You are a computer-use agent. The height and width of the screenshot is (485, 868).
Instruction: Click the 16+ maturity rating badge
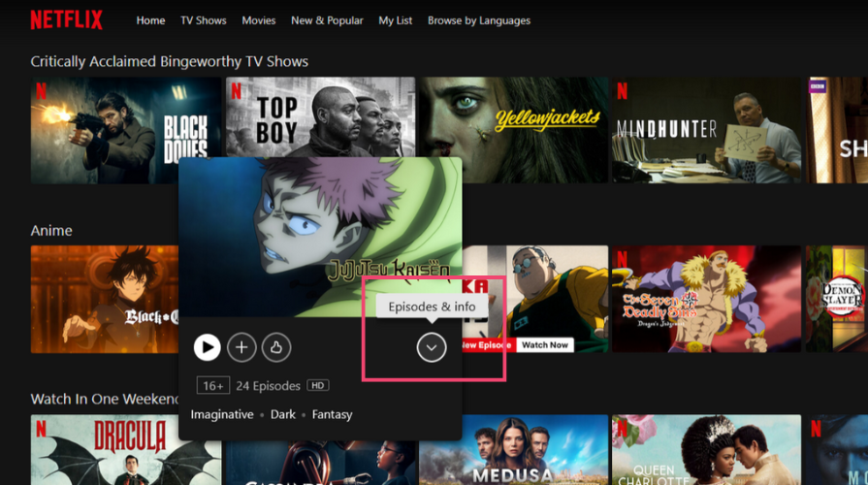click(x=213, y=385)
